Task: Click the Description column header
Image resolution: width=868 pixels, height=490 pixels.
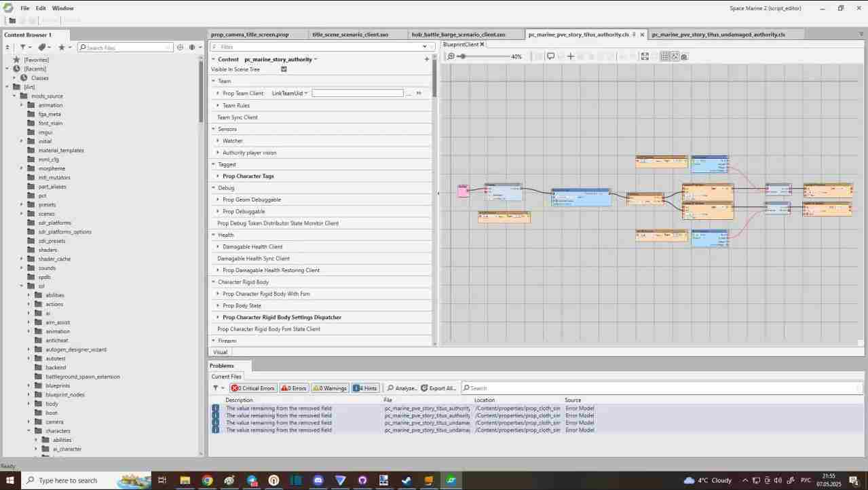Action: (x=239, y=400)
